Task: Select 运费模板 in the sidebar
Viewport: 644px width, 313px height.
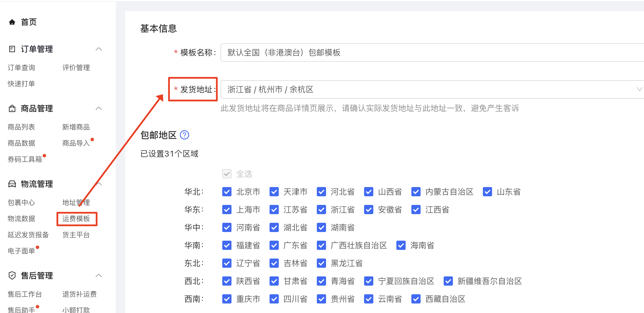Action: click(x=76, y=219)
